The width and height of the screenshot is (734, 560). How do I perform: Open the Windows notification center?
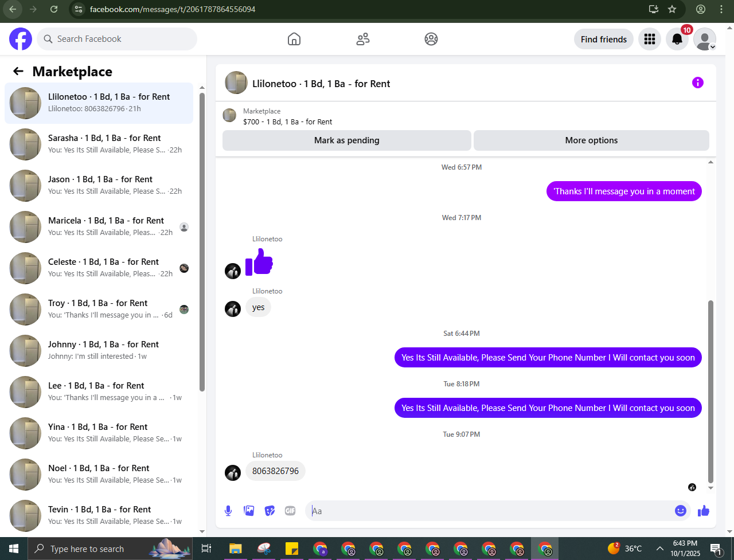(716, 549)
